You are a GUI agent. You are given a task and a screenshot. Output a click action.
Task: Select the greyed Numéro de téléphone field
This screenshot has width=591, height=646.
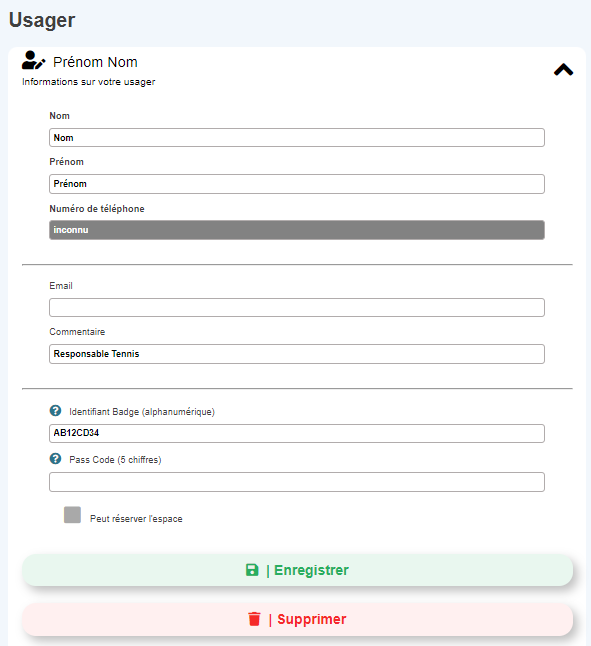point(297,230)
